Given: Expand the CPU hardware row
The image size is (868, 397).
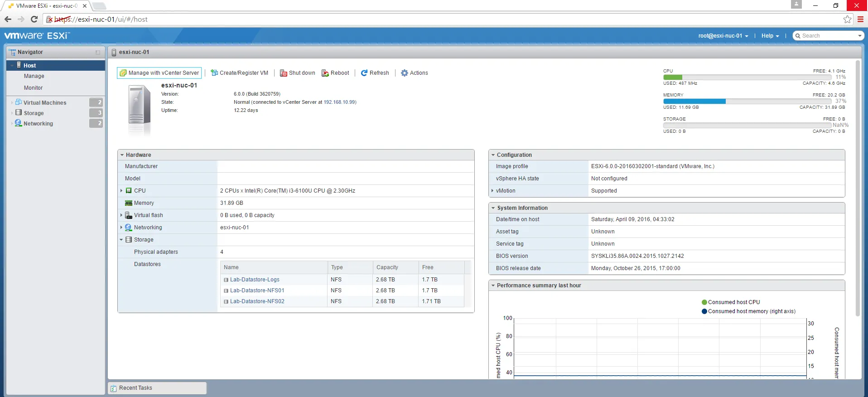Looking at the screenshot, I should pos(121,191).
